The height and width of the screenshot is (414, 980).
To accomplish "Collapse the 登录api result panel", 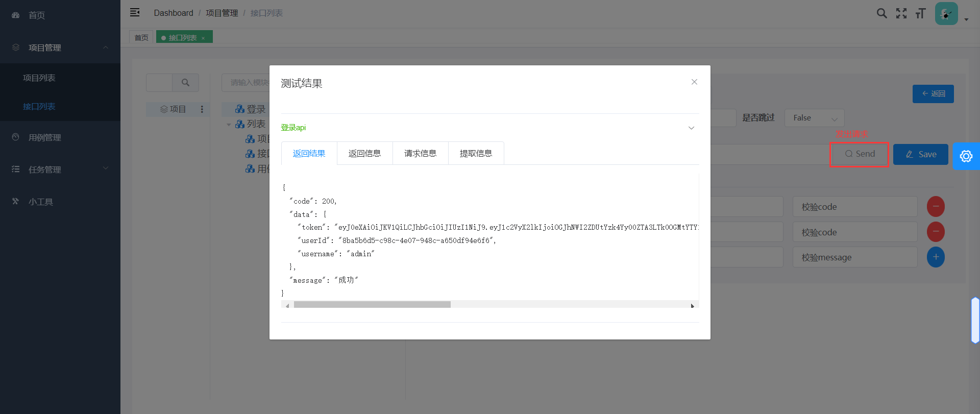I will point(691,128).
